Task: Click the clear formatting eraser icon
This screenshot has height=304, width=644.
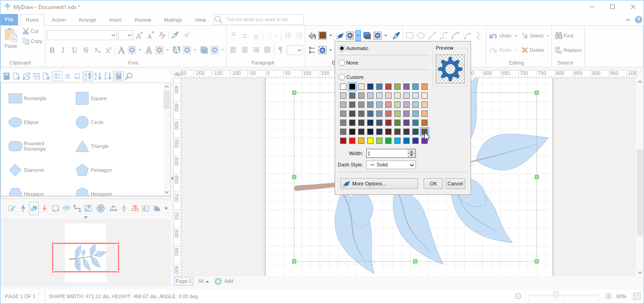Action: point(163,35)
